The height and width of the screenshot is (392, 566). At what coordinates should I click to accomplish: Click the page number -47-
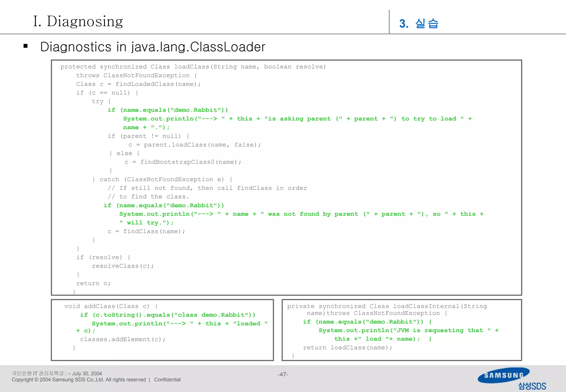283,374
